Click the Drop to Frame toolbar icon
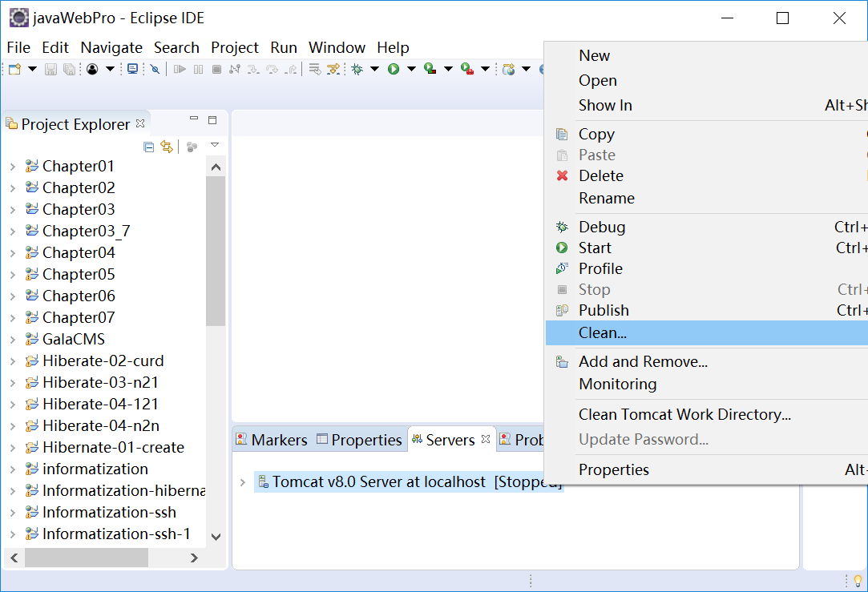The width and height of the screenshot is (868, 592). click(314, 69)
